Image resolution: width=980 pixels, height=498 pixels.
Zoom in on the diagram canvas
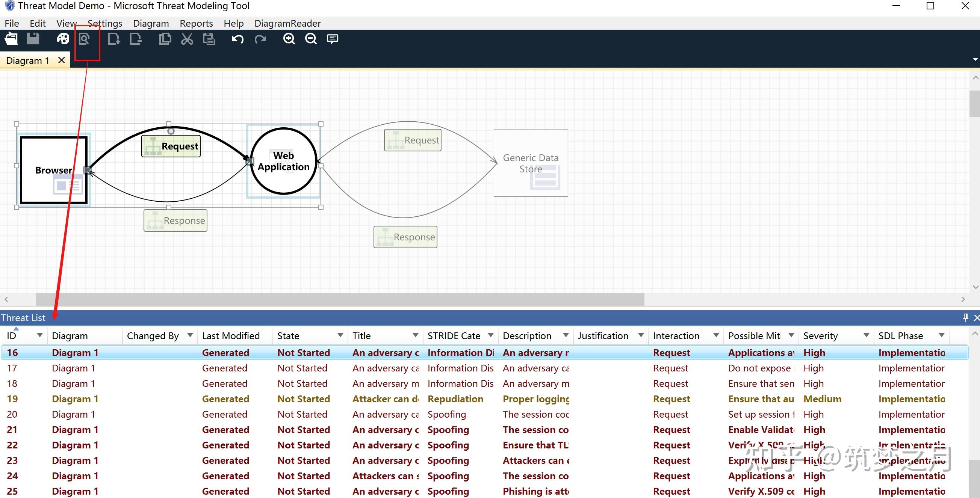tap(289, 39)
